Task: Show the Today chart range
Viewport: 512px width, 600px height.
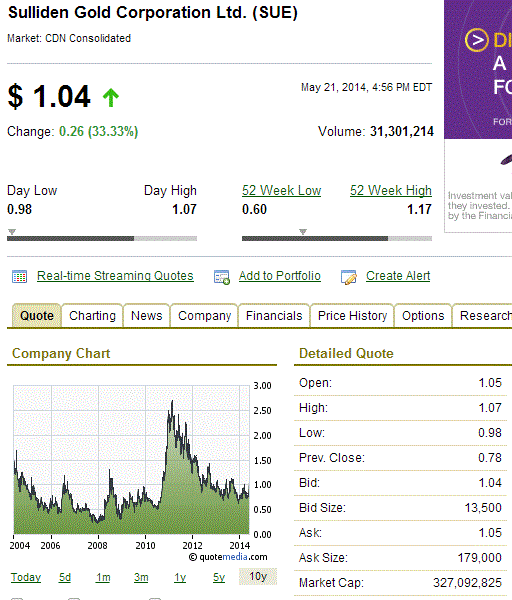Action: tap(26, 577)
